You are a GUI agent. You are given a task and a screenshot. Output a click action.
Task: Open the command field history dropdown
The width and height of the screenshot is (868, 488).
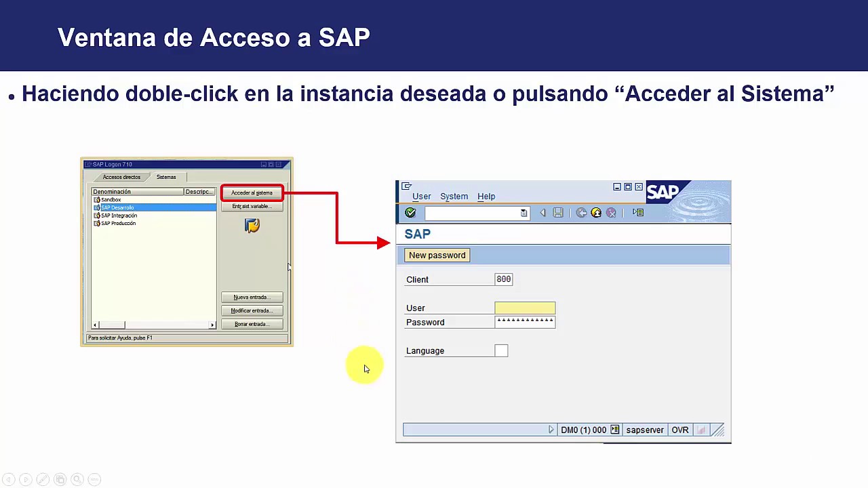click(524, 213)
